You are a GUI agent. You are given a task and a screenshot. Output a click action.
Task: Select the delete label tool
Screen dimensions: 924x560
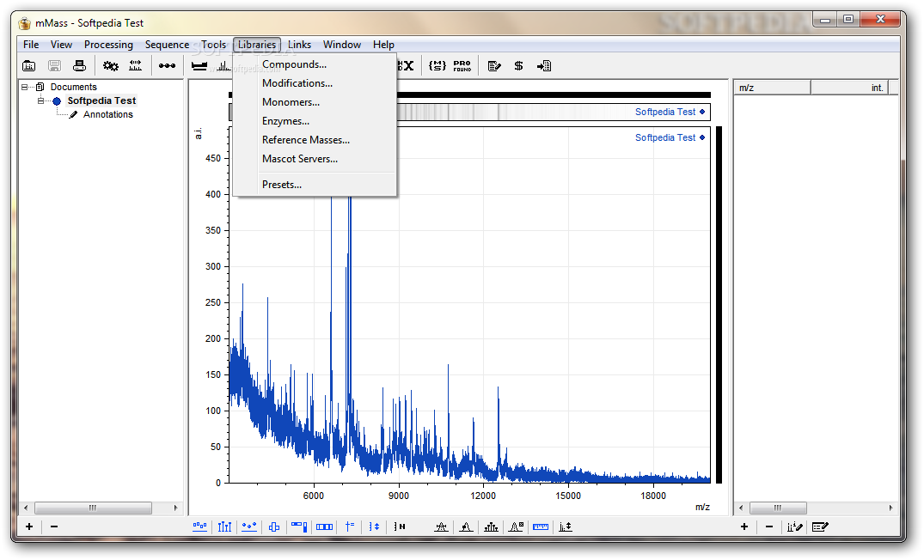(517, 527)
